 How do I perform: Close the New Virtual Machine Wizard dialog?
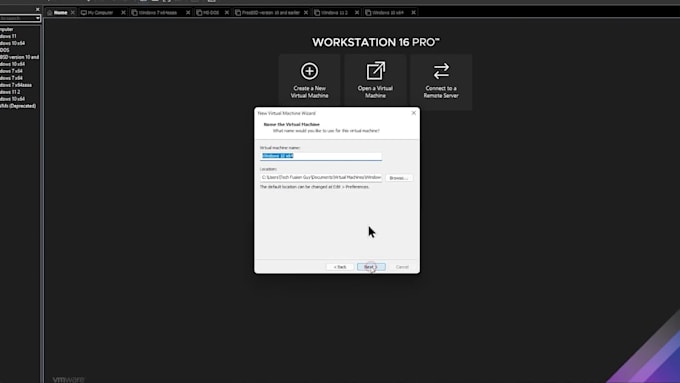[x=413, y=113]
